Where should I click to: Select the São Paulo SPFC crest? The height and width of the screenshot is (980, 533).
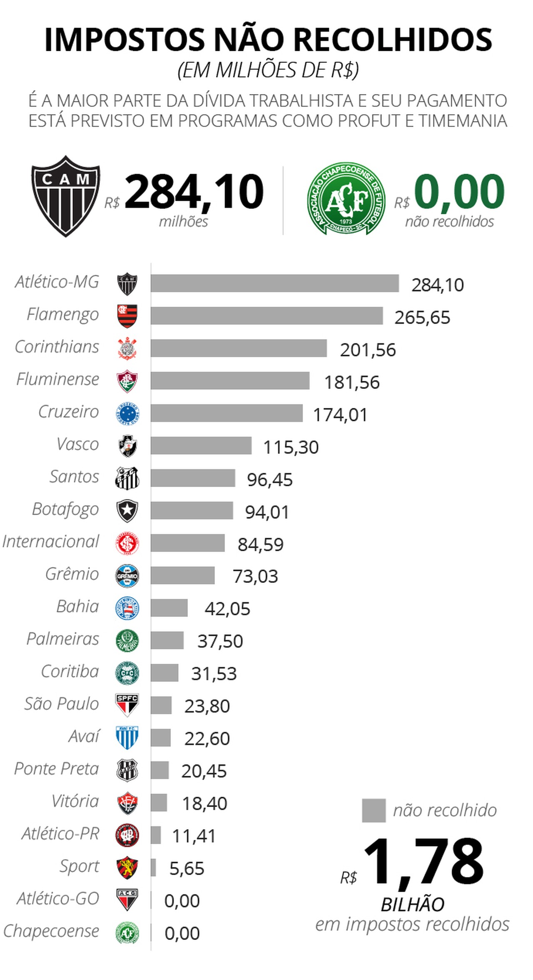127,705
